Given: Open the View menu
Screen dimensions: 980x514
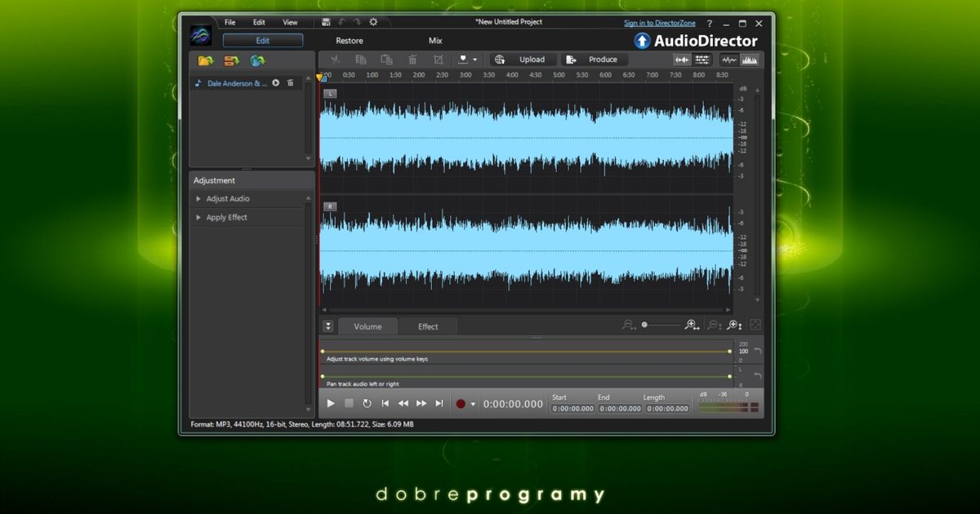Looking at the screenshot, I should (290, 23).
